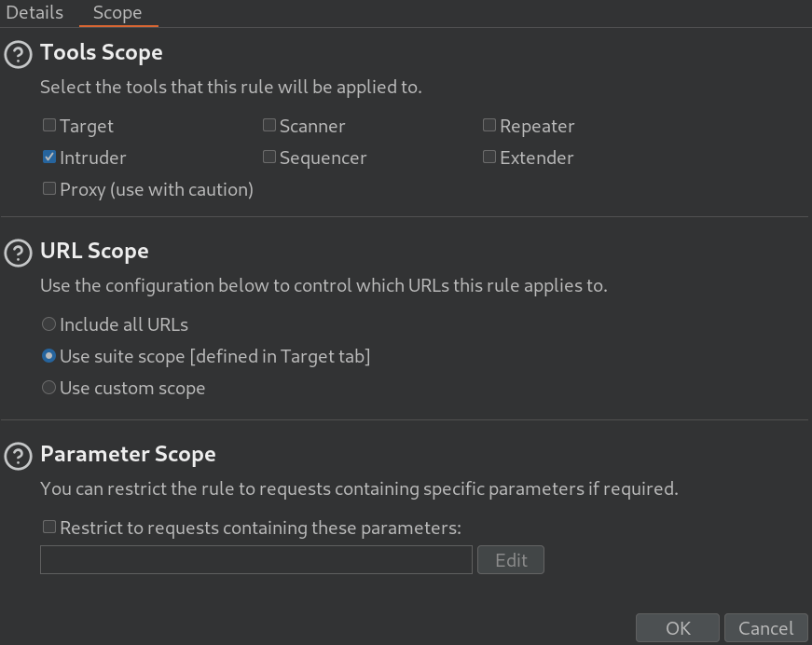Viewport: 812px width, 645px height.
Task: Check the Sequencer option
Action: (x=269, y=157)
